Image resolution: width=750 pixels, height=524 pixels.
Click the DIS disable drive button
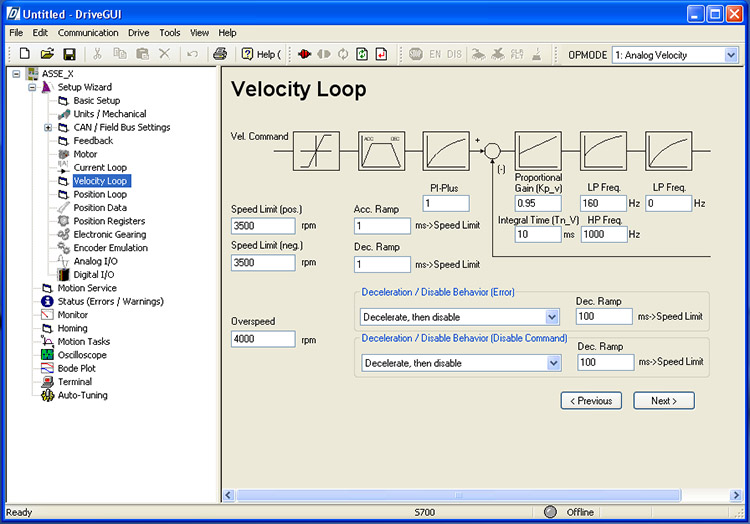pos(454,55)
